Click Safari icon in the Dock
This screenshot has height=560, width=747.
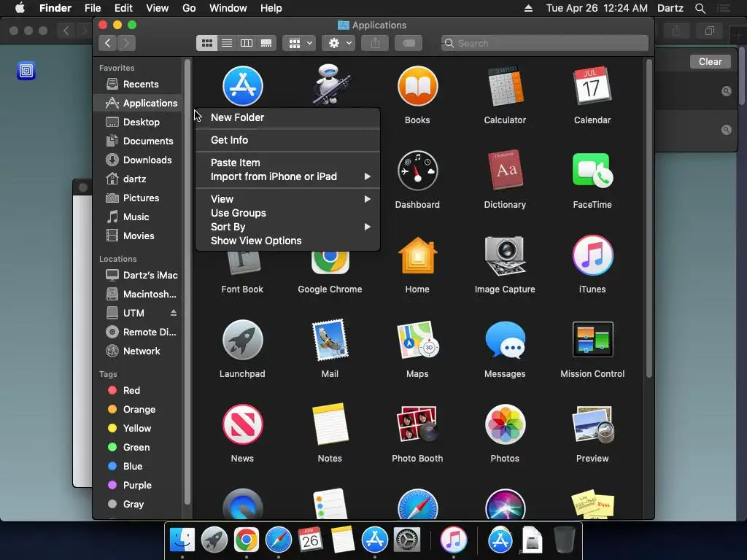coord(278,540)
